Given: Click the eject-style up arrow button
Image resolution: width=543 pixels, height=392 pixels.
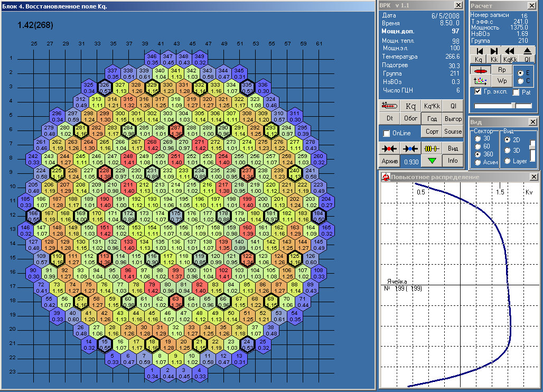Looking at the screenshot, I should [527, 51].
